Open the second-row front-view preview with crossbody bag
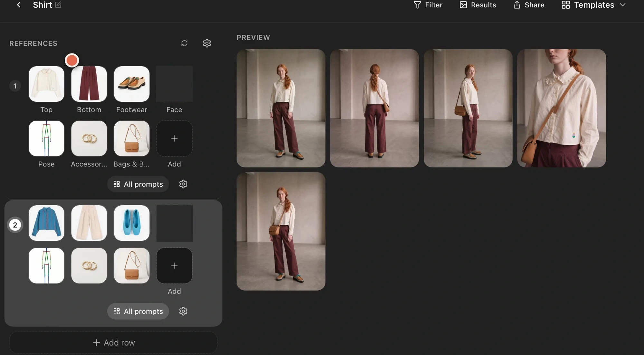This screenshot has width=644, height=355. 281,231
